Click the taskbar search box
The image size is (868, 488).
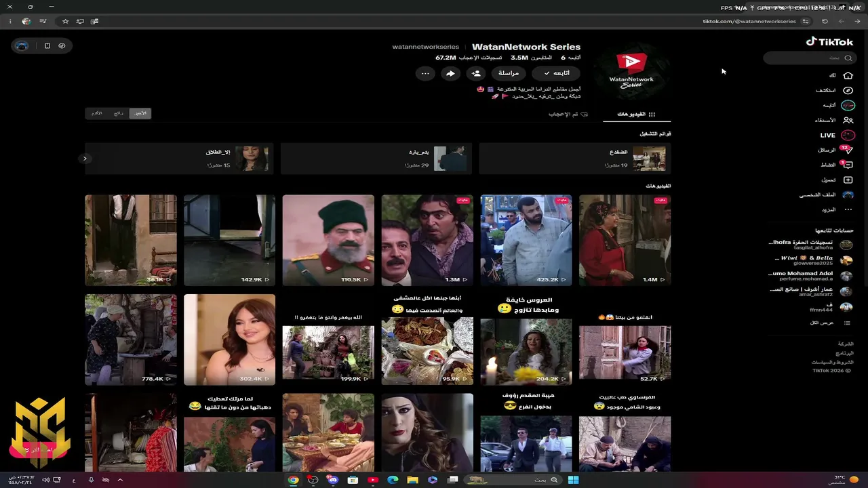(513, 480)
